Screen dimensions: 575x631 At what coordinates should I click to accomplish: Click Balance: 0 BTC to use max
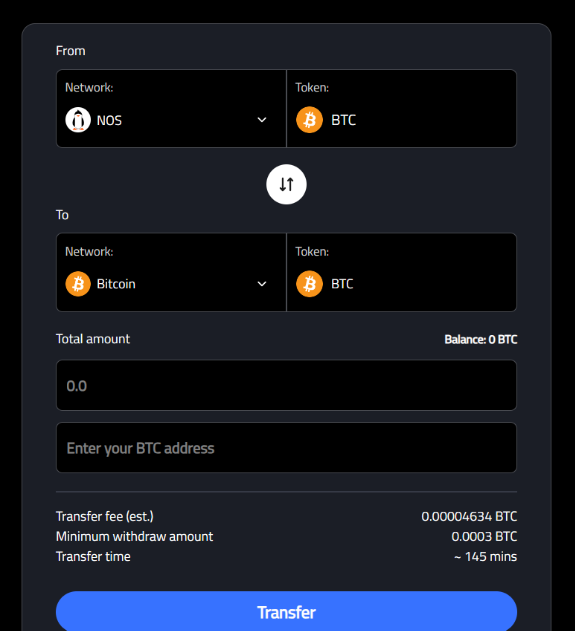[x=480, y=340]
